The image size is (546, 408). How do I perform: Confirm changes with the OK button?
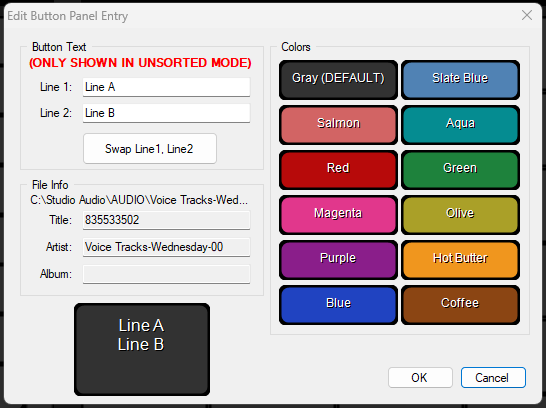[420, 377]
